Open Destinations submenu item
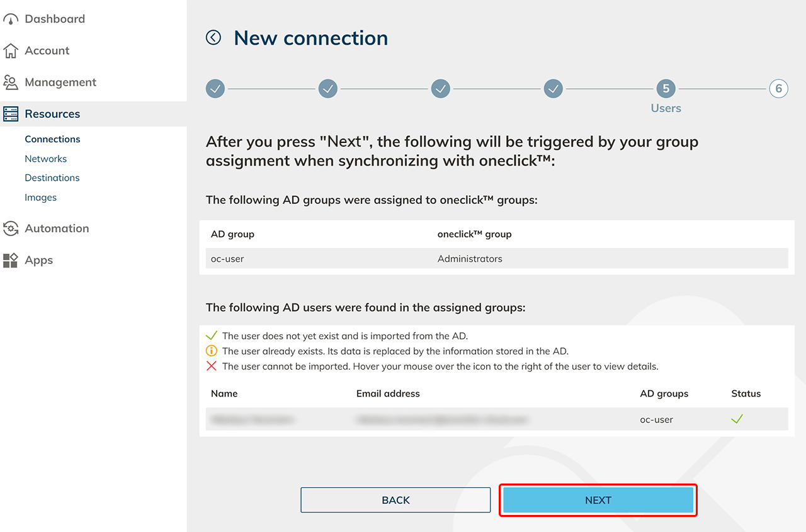The height and width of the screenshot is (532, 806). [52, 178]
